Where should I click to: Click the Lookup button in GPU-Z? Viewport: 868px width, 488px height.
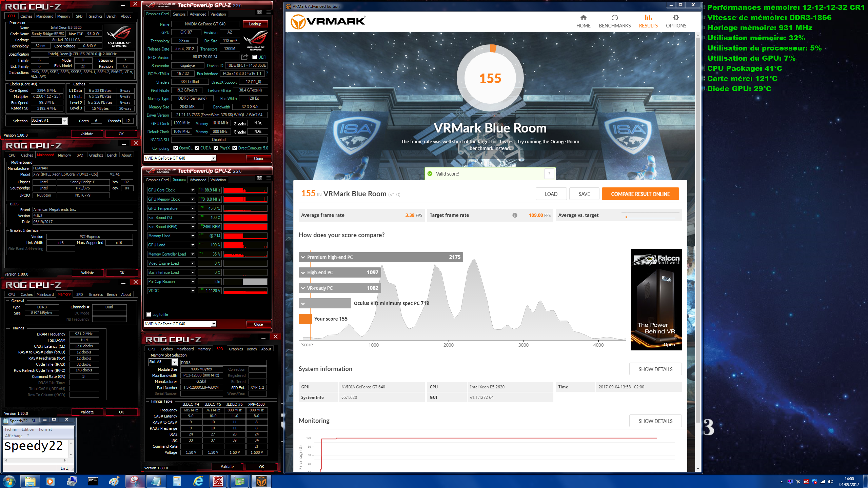click(x=255, y=24)
